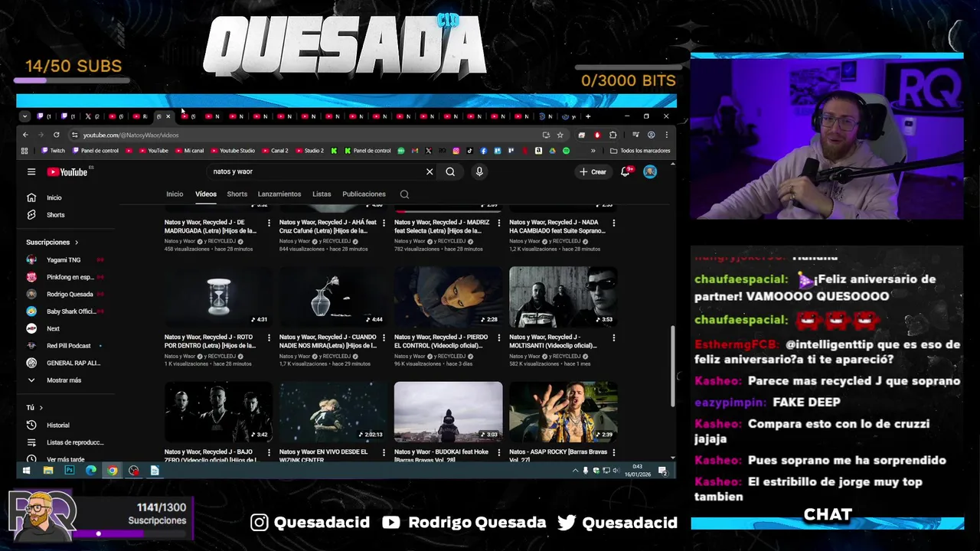980x551 pixels.
Task: Click the Chrome address bar URL
Action: pos(131,135)
